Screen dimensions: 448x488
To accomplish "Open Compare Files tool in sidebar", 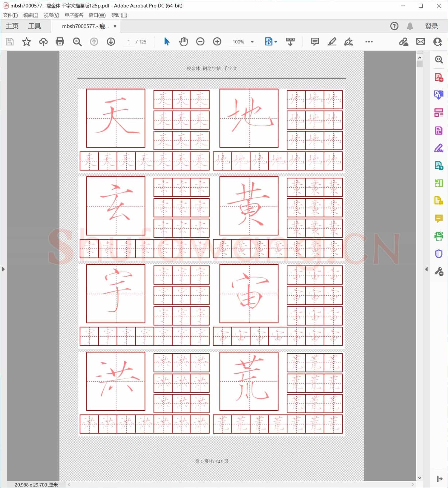I will 439,183.
